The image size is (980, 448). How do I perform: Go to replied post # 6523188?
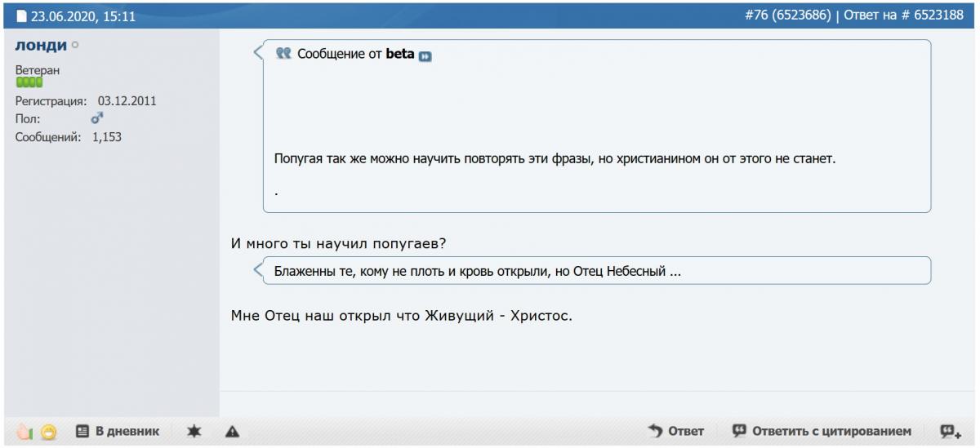(x=939, y=16)
